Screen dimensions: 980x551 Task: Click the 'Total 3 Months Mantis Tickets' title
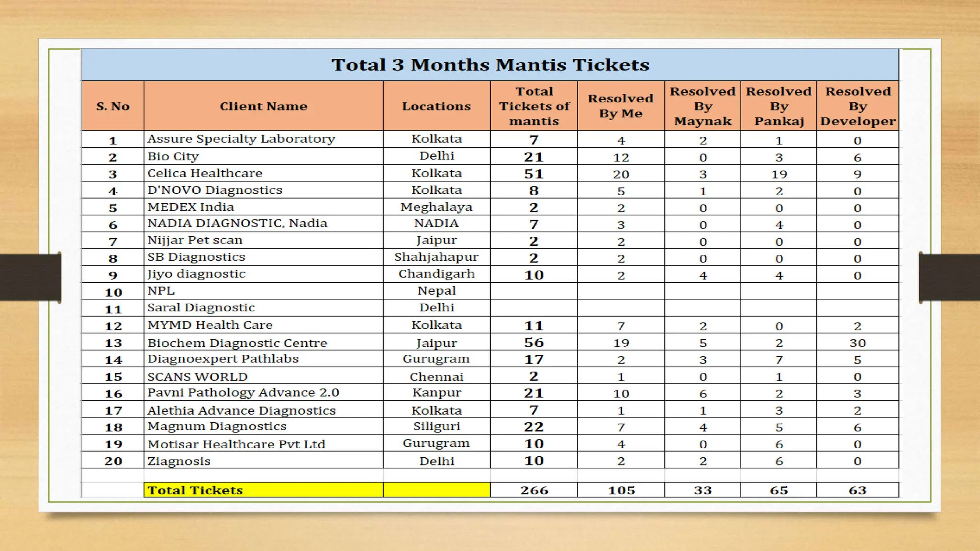pyautogui.click(x=490, y=65)
